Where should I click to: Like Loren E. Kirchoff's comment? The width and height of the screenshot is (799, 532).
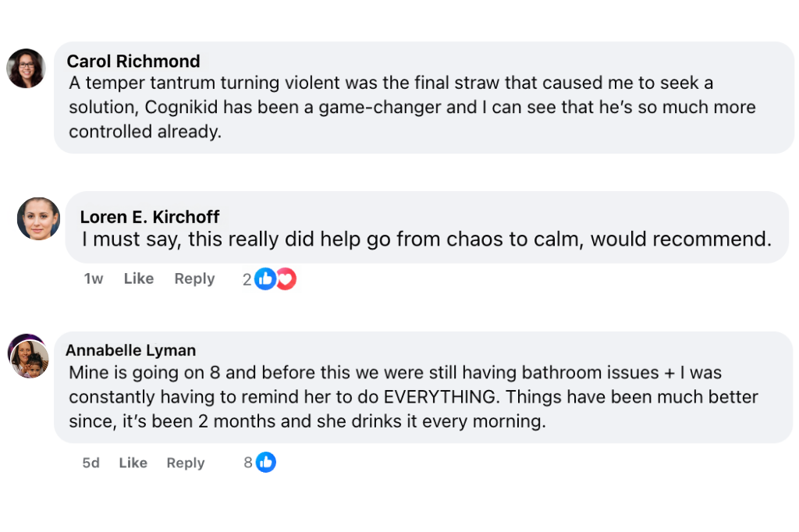[139, 278]
